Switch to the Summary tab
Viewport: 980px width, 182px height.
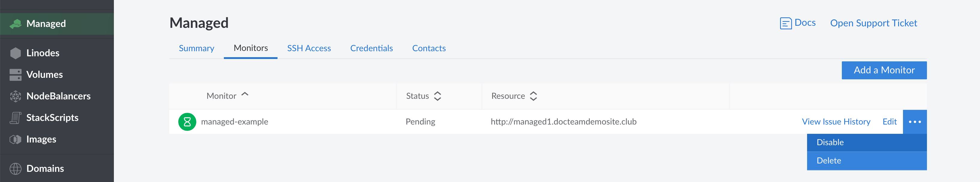click(196, 48)
